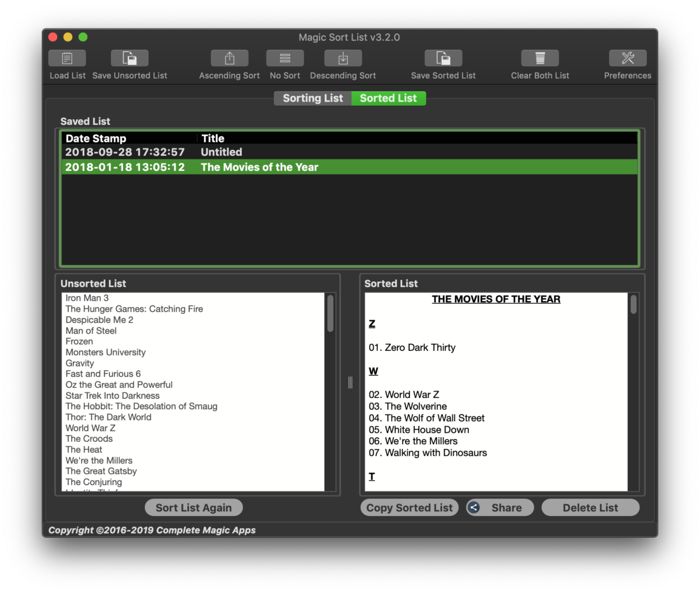Select the Descending Sort icon
Screen dimensions: 700x593
343,58
